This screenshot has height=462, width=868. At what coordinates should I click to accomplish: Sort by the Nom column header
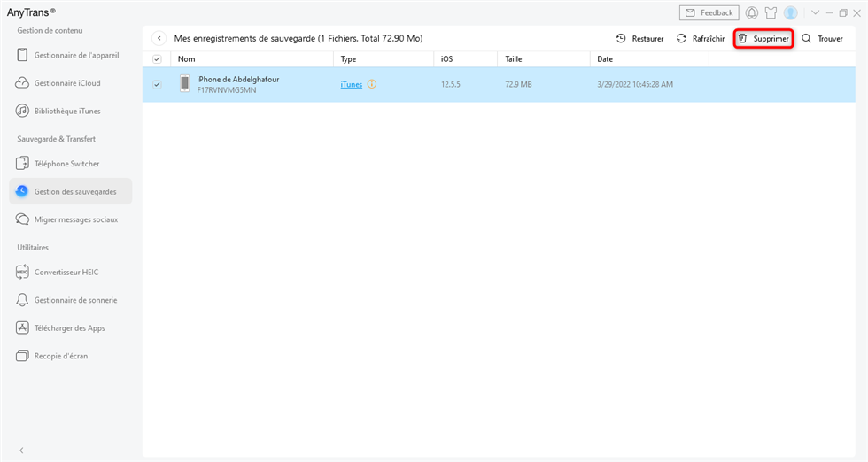187,59
